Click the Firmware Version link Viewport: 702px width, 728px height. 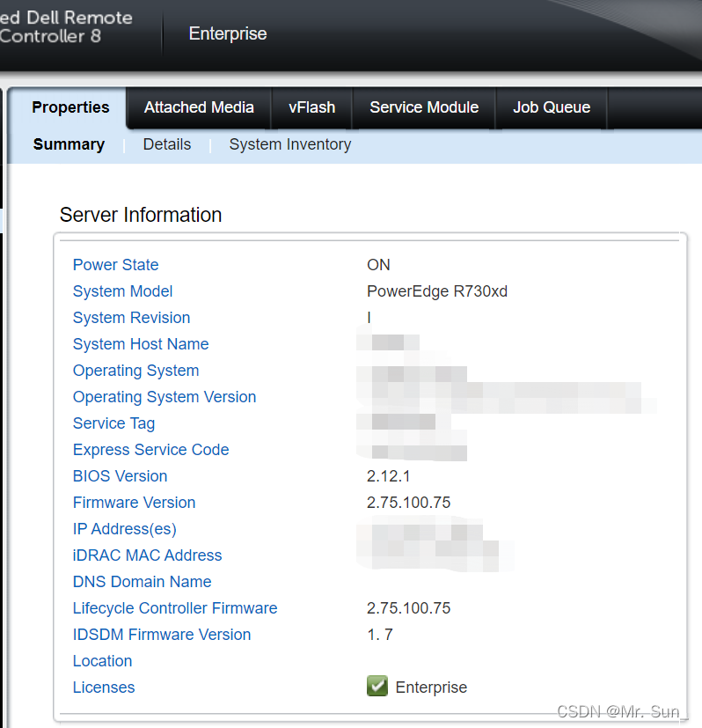pos(134,503)
